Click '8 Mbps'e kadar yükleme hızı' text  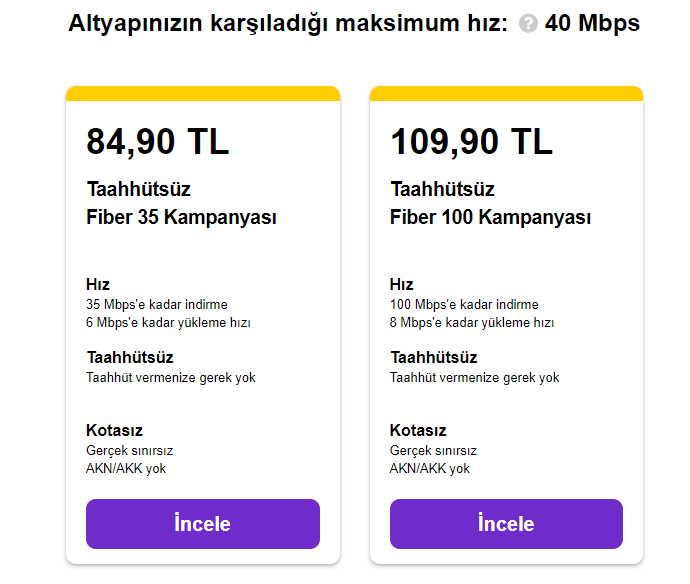point(472,323)
